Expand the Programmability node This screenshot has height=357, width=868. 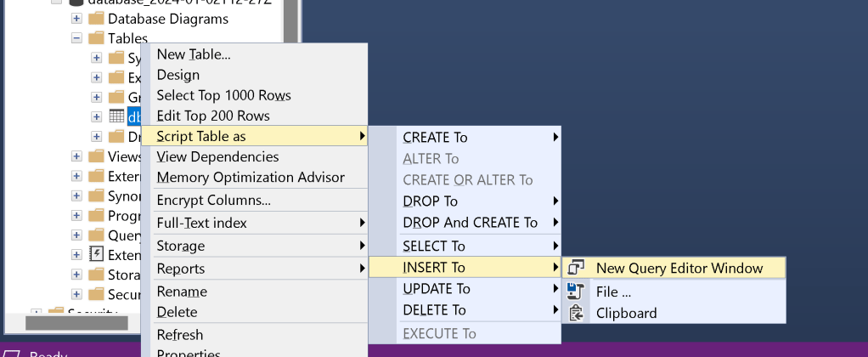pyautogui.click(x=76, y=215)
